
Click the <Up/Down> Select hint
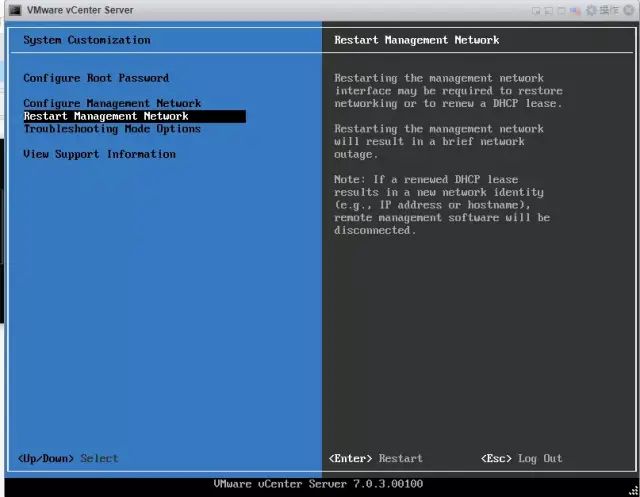[68, 458]
